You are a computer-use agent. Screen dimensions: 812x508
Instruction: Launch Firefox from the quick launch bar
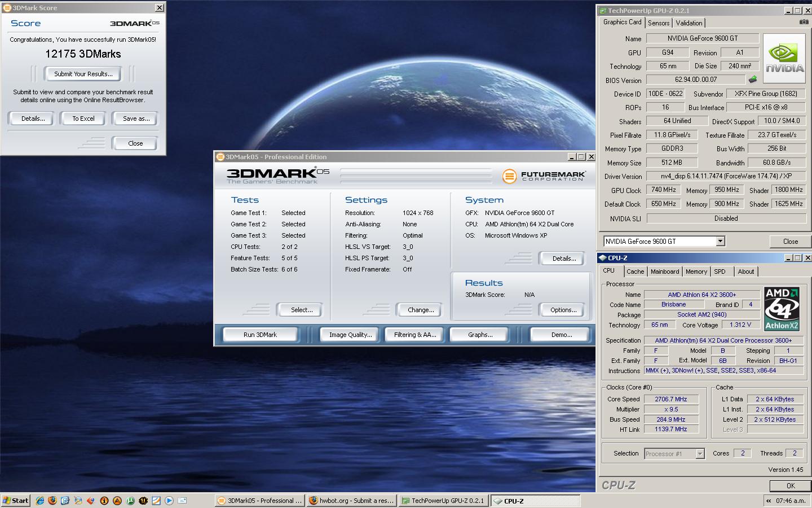(52, 501)
